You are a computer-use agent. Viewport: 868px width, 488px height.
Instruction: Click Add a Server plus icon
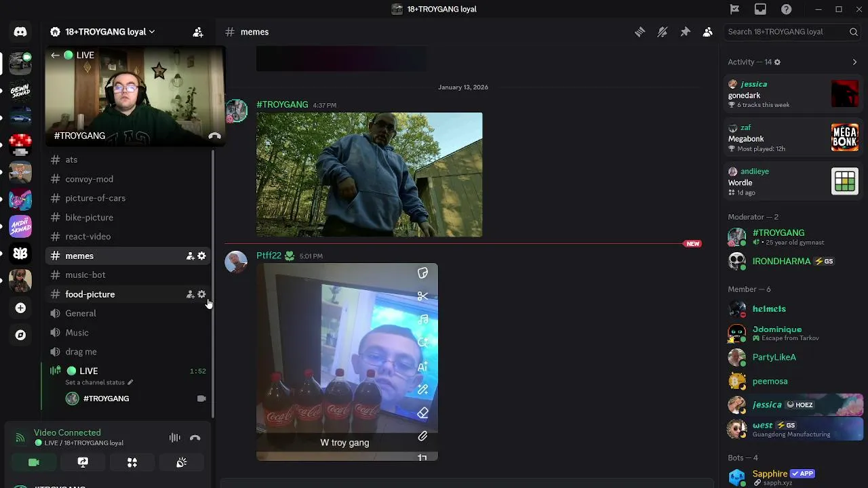pos(20,308)
